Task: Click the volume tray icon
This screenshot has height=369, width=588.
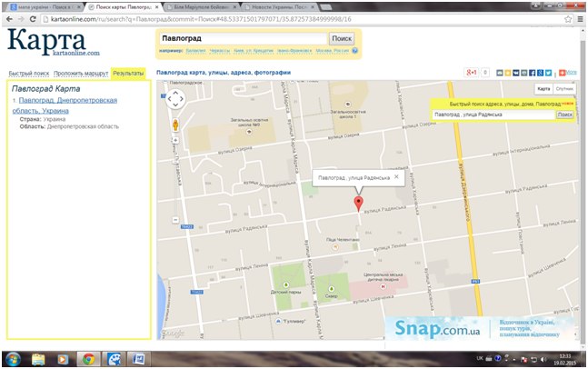Action: pyautogui.click(x=543, y=359)
